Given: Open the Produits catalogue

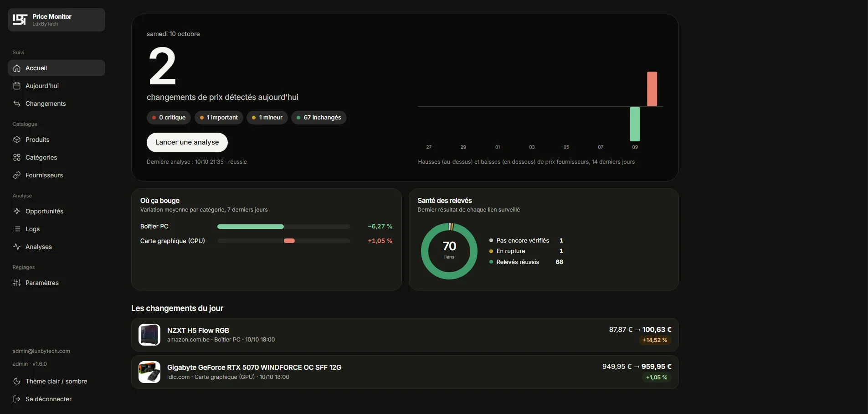Looking at the screenshot, I should [x=56, y=140].
